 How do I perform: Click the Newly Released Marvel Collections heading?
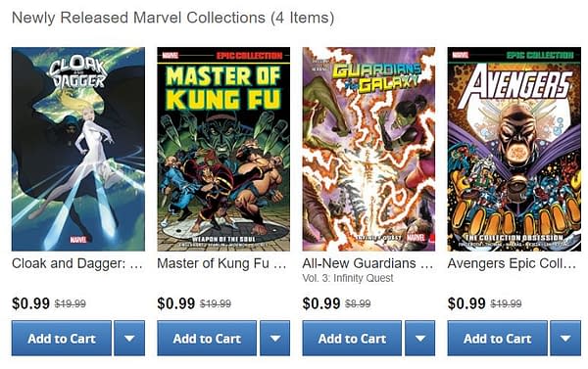(x=172, y=18)
